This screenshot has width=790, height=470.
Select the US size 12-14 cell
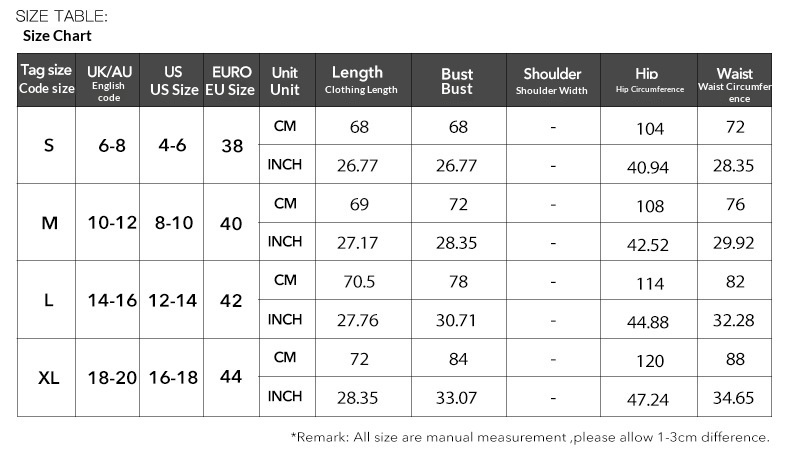pyautogui.click(x=172, y=300)
